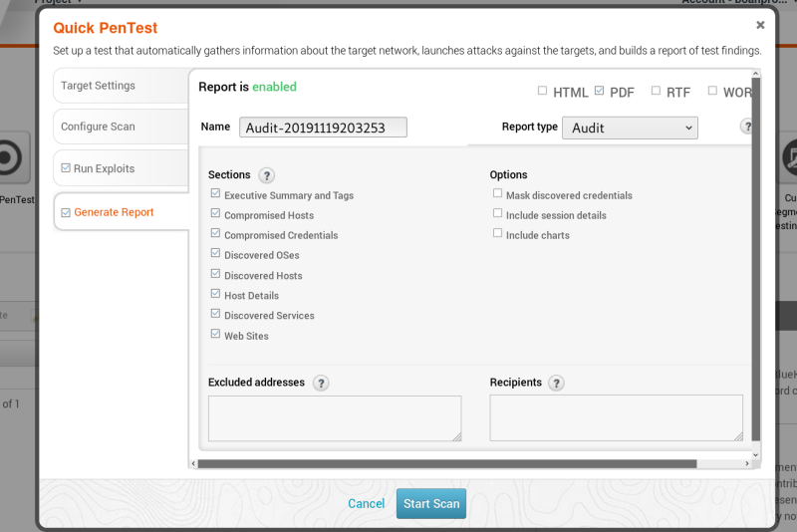
Task: Toggle the Run Exploits checkbox
Action: [66, 167]
